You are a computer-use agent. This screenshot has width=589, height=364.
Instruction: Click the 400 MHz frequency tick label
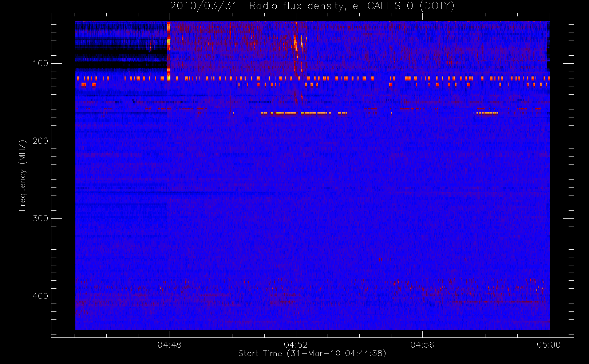tap(40, 296)
